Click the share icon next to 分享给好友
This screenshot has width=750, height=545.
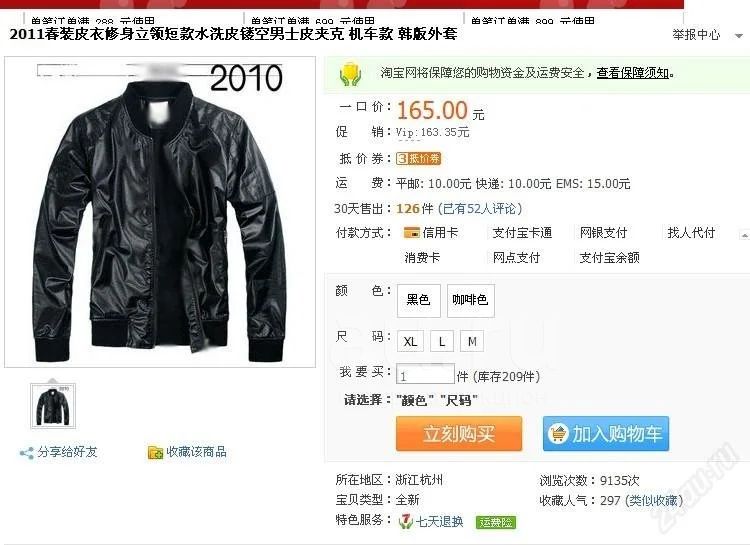[x=26, y=453]
